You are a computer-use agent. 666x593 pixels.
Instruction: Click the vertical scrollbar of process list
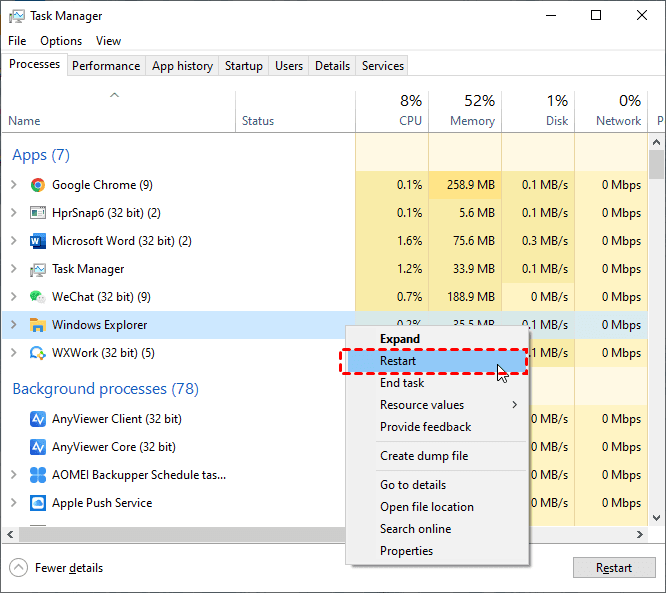coord(656,164)
